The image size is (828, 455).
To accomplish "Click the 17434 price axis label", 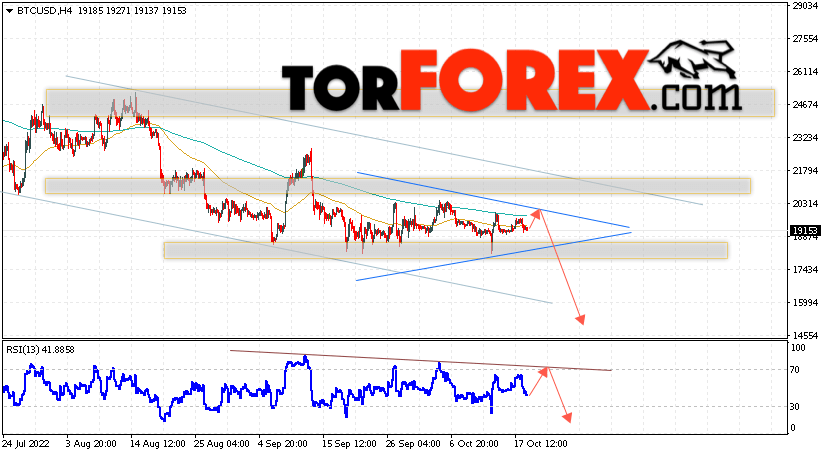I will (x=805, y=270).
